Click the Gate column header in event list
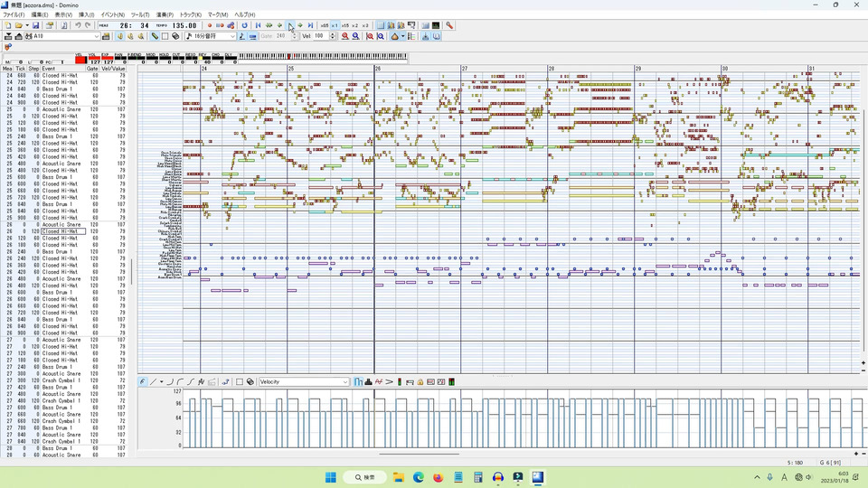Screen dimensions: 868x488 click(x=92, y=69)
